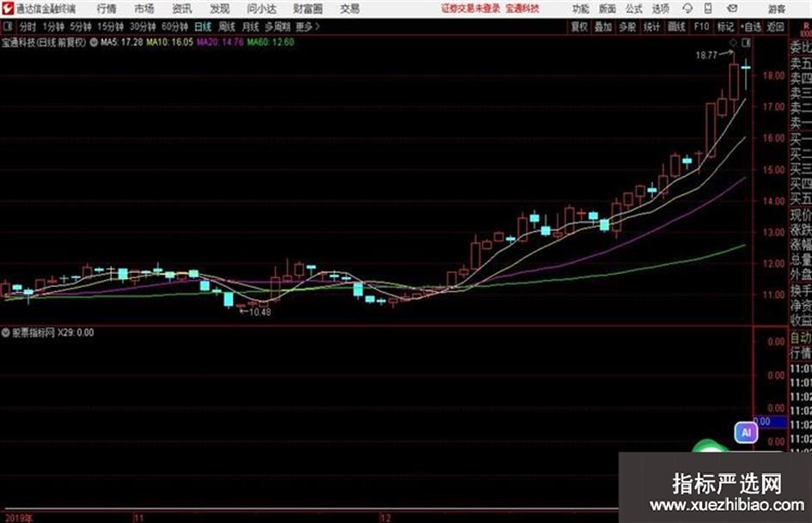Click the MA60: 12.60 indicator value
The height and width of the screenshot is (523, 812).
[x=271, y=42]
